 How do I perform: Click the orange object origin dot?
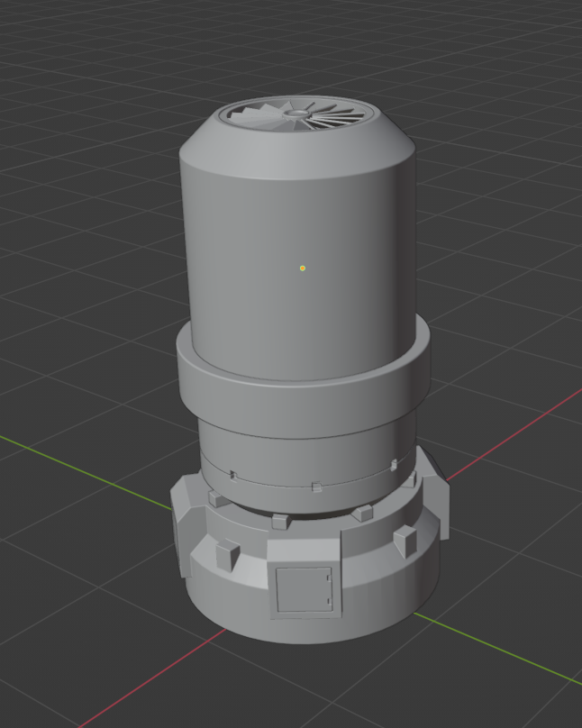303,268
